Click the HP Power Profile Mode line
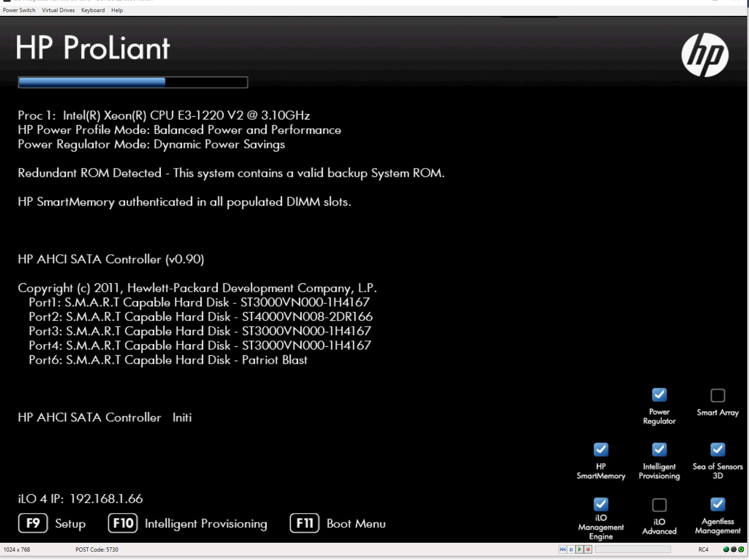 [179, 130]
